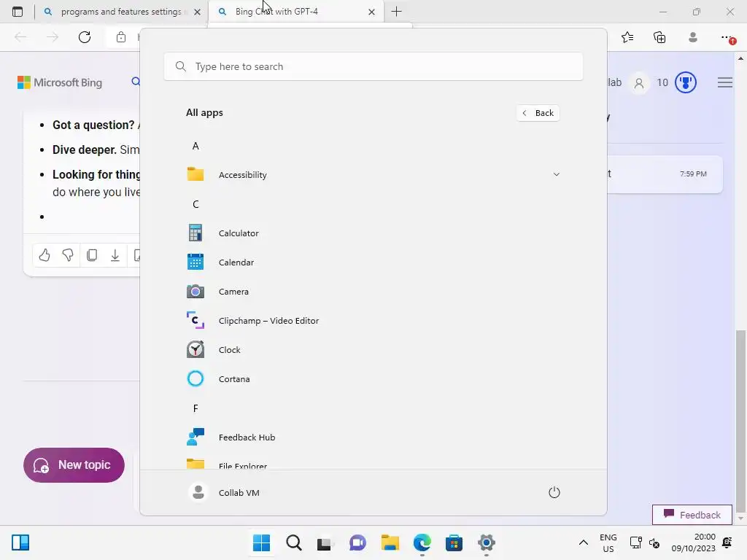
Task: Open the power options button
Action: click(554, 492)
